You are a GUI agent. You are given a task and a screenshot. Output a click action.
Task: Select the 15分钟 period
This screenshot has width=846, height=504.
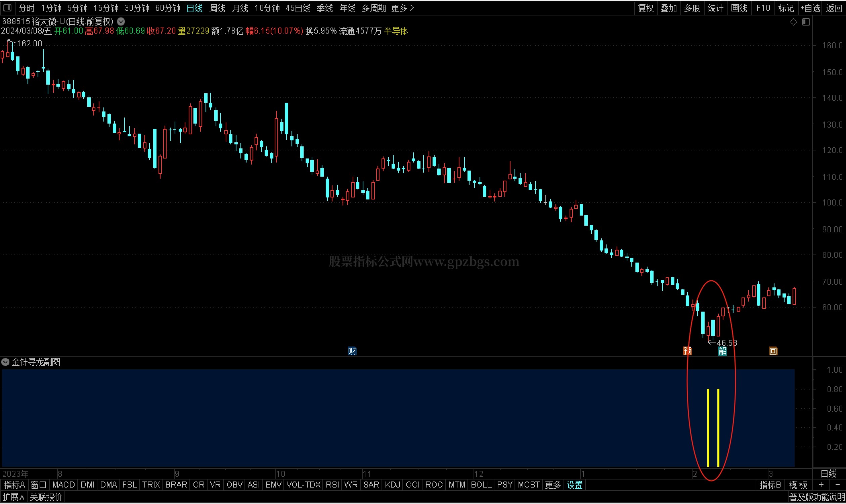click(x=105, y=8)
